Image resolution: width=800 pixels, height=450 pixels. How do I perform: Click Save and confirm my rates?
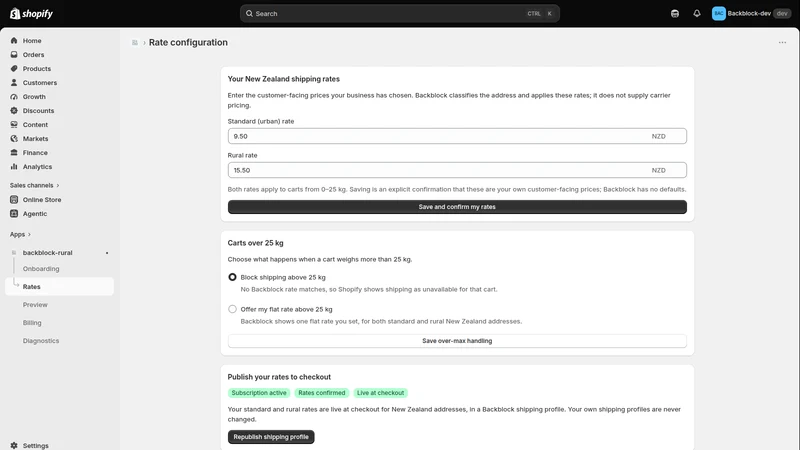(457, 207)
